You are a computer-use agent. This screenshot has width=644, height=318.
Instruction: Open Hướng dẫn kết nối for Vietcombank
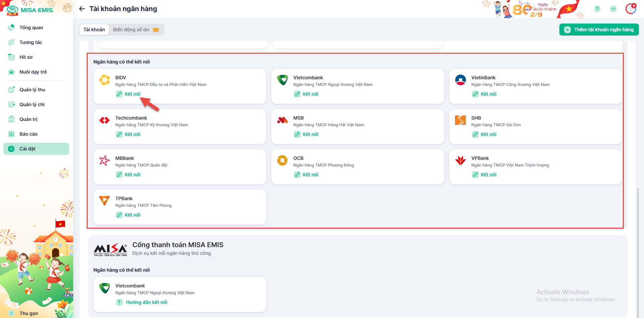pos(142,302)
